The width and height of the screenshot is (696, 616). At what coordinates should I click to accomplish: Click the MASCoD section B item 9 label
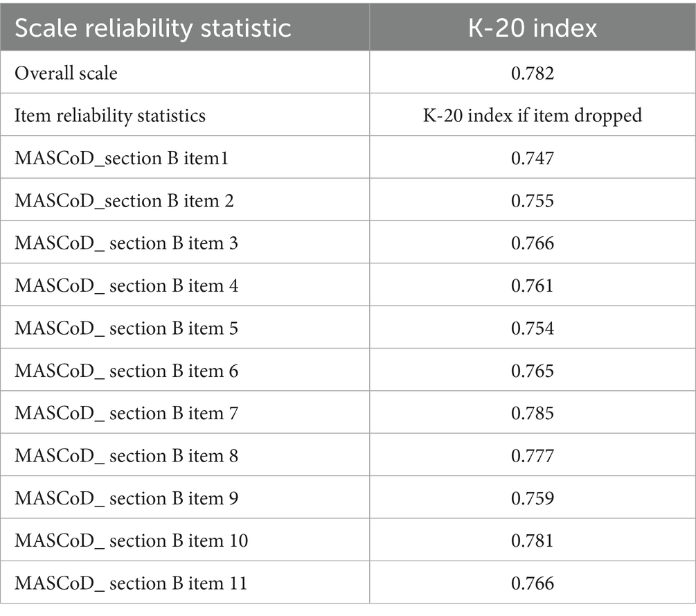pos(126,498)
